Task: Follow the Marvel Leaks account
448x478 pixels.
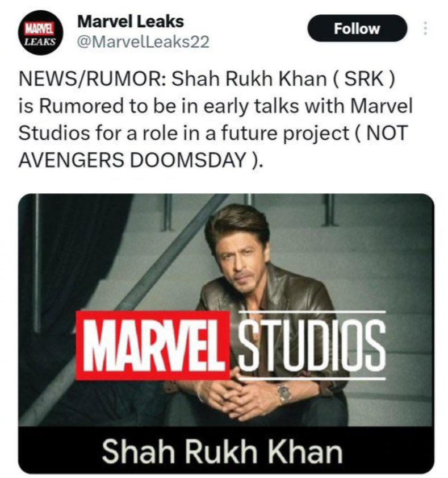Action: pyautogui.click(x=357, y=28)
